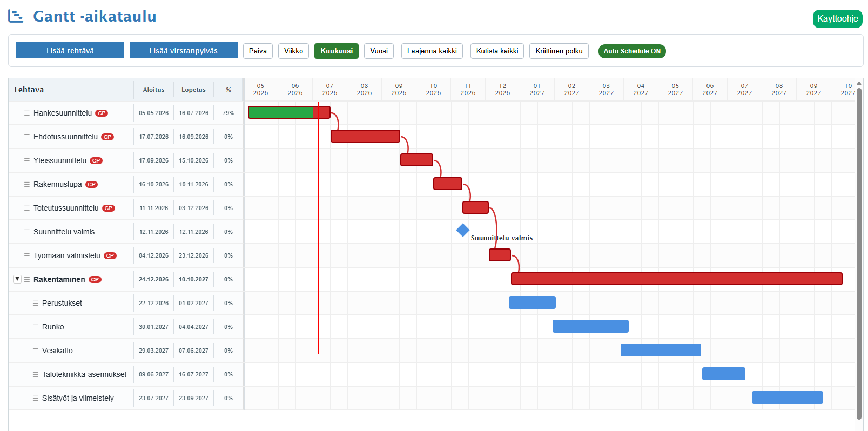The width and height of the screenshot is (868, 431).
Task: Click the Talotekniikka-asennukset blue Gantt bar
Action: [x=724, y=374]
